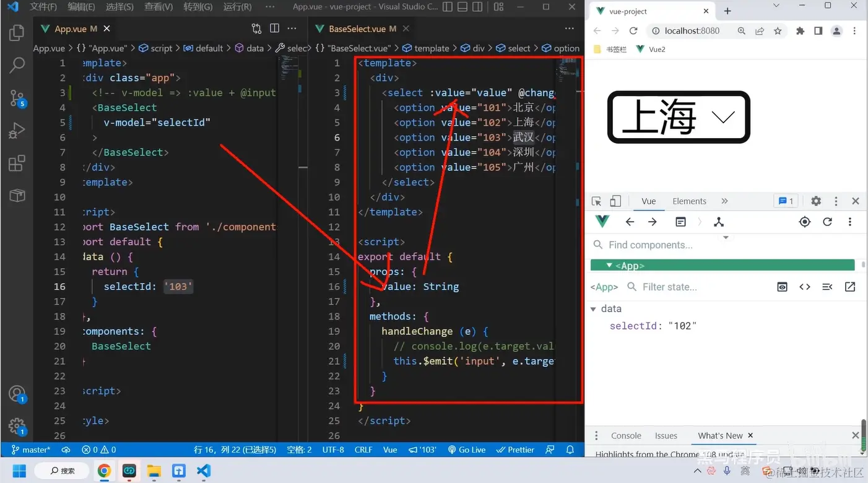Open Chrome's three-dot main menu

coord(855,31)
